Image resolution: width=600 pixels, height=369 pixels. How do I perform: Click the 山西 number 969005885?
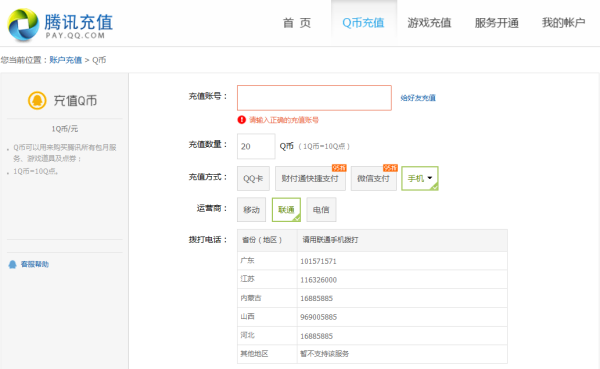click(318, 317)
